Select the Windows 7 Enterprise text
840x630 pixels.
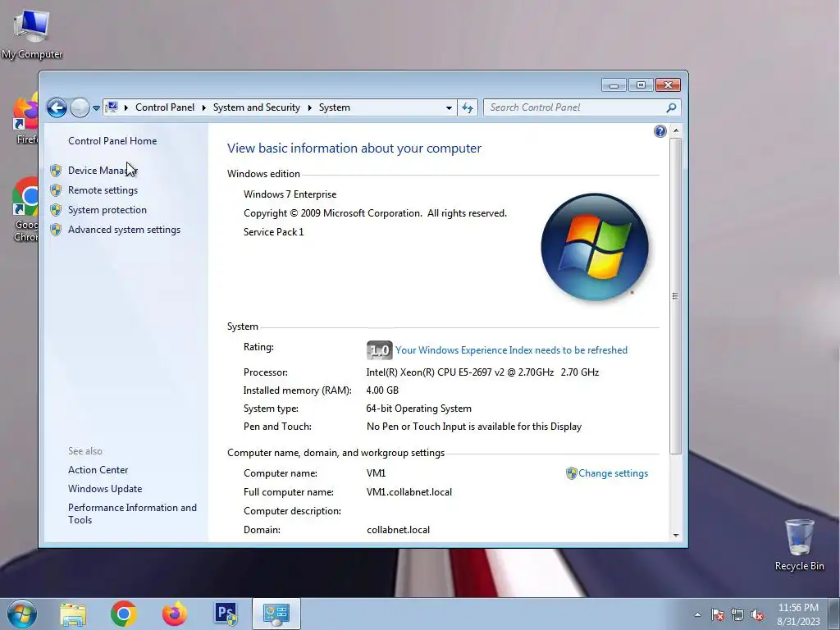[290, 194]
